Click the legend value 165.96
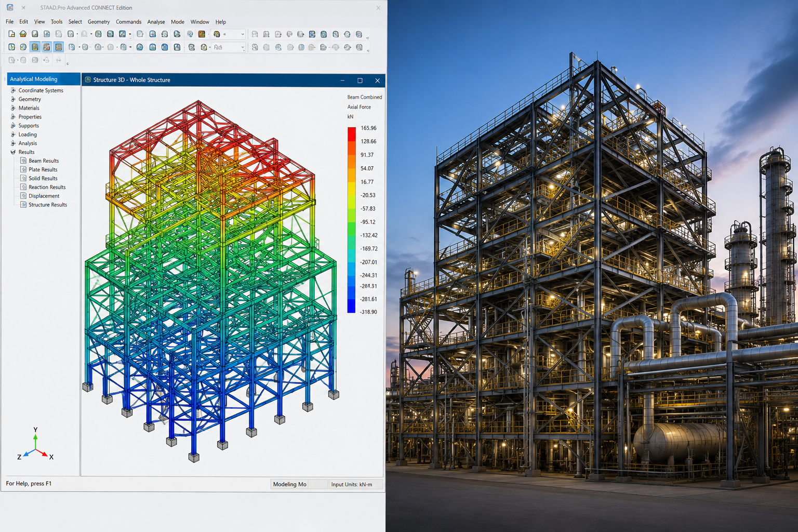Viewport: 798px width, 532px height. click(x=368, y=128)
